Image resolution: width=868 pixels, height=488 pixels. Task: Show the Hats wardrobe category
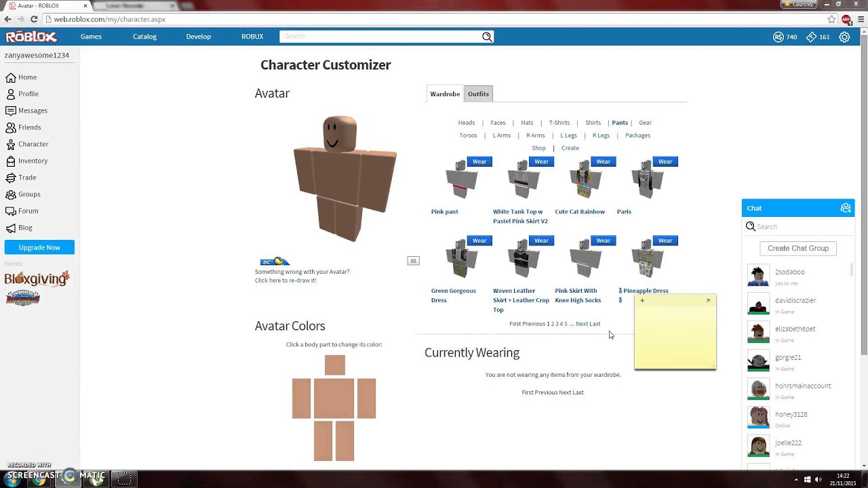click(527, 123)
